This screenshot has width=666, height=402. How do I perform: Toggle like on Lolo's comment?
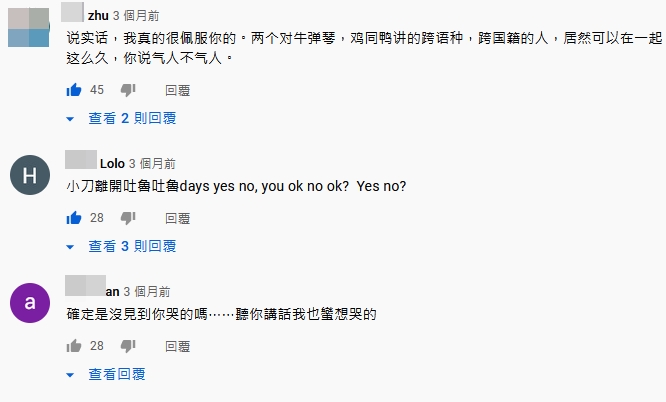point(74,218)
